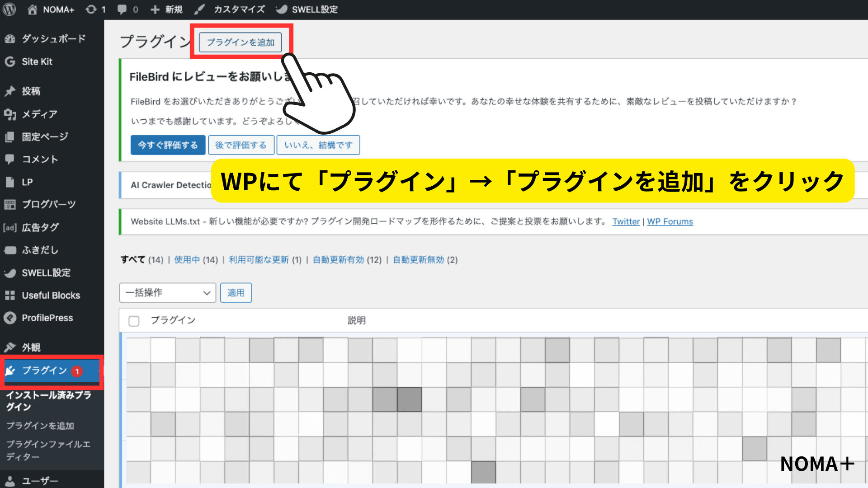868x488 pixels.
Task: Click the 今すぐ評価する button
Action: click(168, 145)
